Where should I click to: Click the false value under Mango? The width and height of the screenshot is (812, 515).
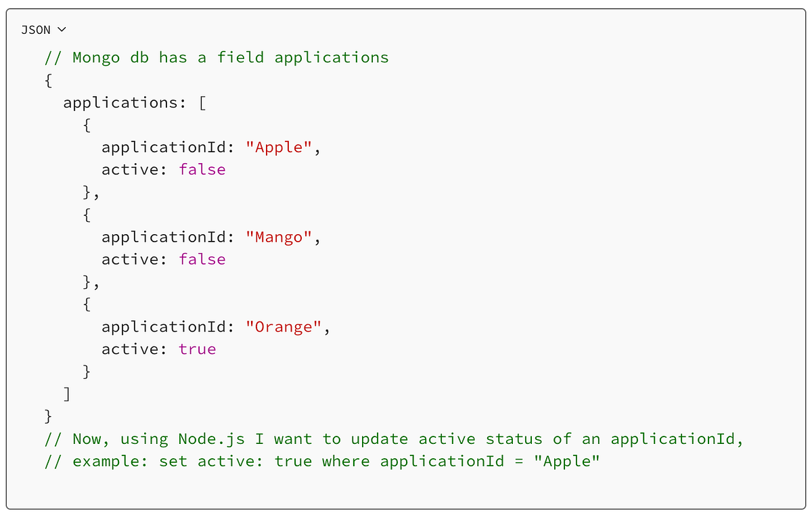(202, 259)
